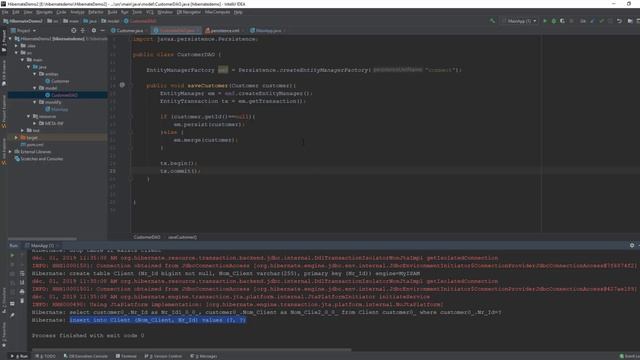
Task: Open the Build menu
Action: (112, 12)
